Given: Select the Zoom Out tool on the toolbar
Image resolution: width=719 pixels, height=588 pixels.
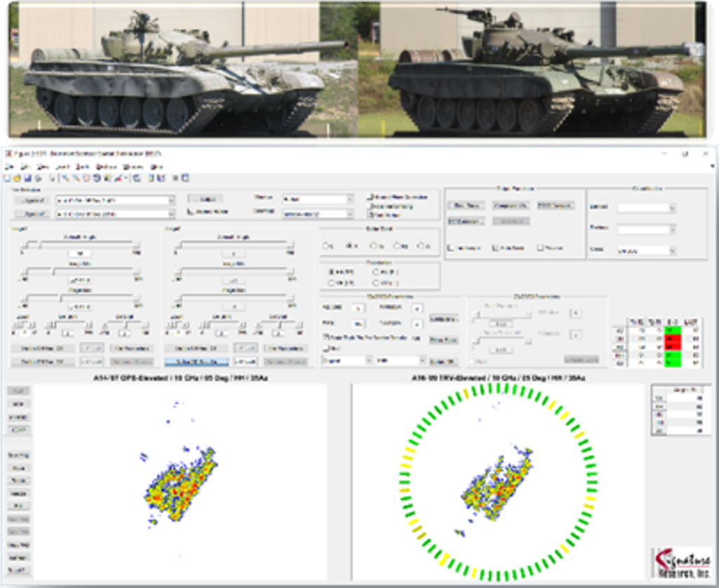Looking at the screenshot, I should click(x=75, y=176).
